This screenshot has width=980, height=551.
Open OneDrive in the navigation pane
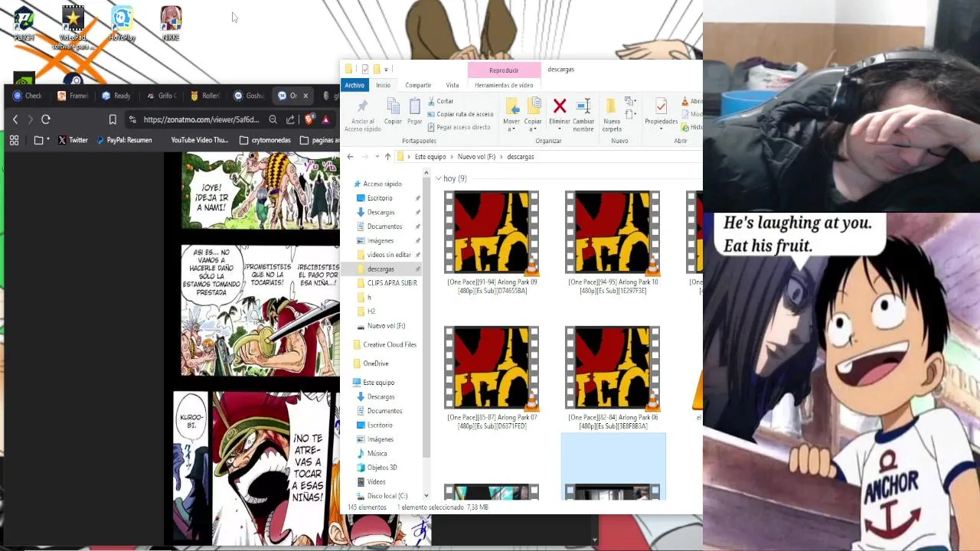[x=370, y=364]
